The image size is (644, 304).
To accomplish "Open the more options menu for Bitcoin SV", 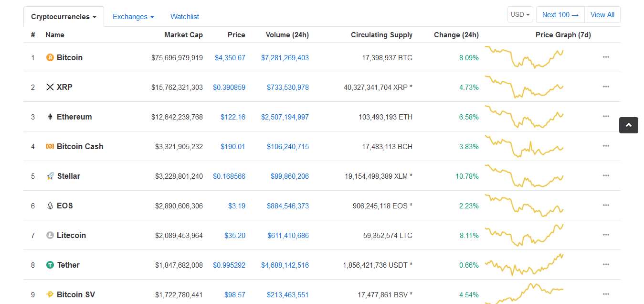I will tap(606, 294).
